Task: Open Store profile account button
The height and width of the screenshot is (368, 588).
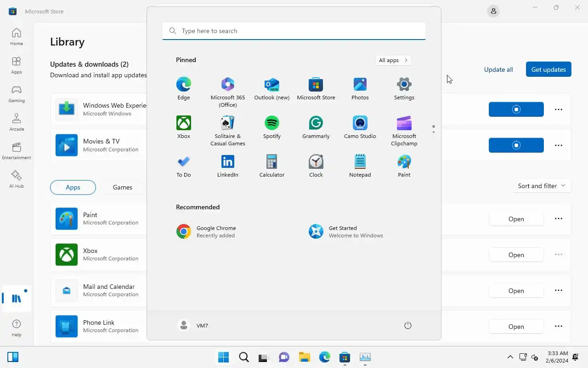Action: pyautogui.click(x=493, y=11)
